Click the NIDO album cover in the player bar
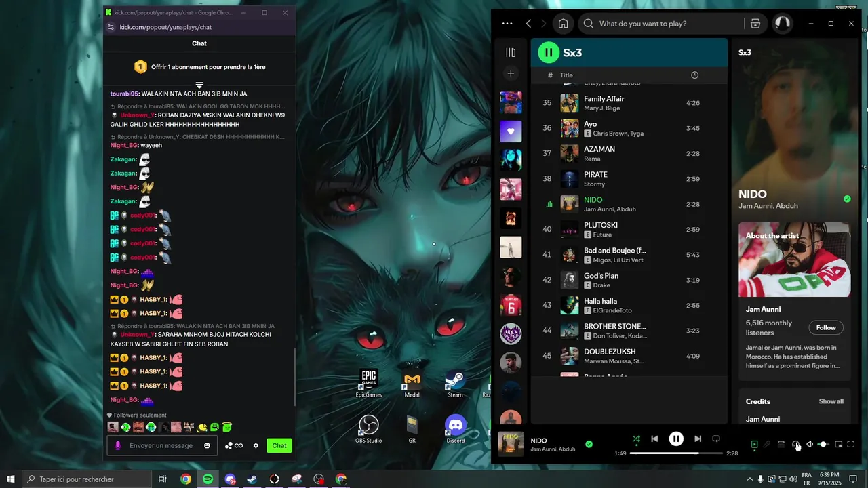Image resolution: width=868 pixels, height=488 pixels. coord(511,444)
